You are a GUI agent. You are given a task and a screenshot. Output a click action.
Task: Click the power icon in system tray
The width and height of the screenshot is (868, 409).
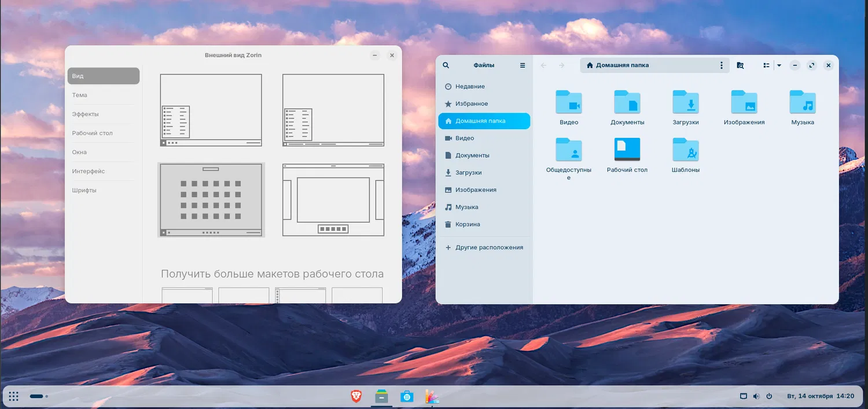[x=769, y=396]
